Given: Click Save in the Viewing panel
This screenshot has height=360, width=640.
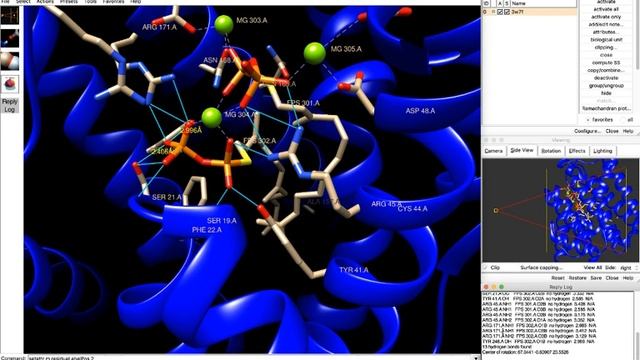Looking at the screenshot, I should point(596,278).
